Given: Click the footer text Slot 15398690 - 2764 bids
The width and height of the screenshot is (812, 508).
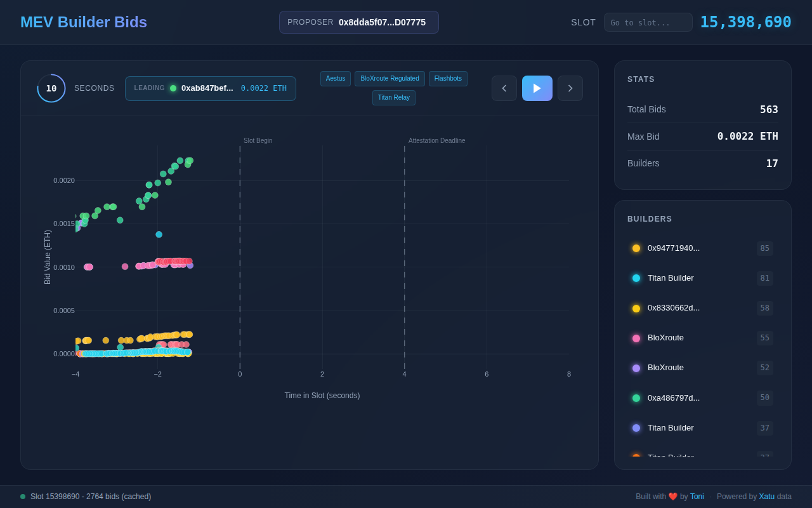Looking at the screenshot, I should point(91,497).
